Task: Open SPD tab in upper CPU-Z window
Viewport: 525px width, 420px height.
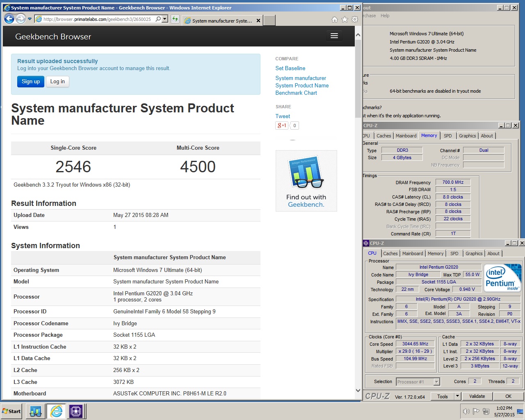Action: coord(448,136)
